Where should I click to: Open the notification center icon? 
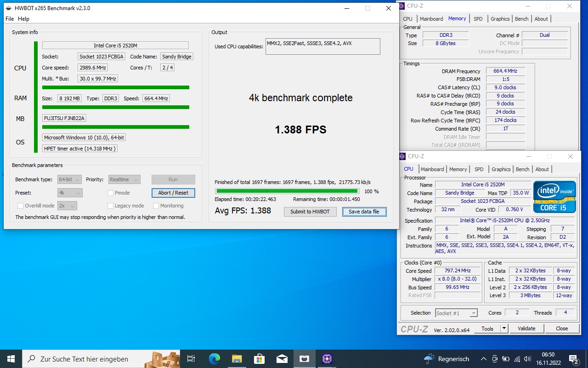point(574,359)
